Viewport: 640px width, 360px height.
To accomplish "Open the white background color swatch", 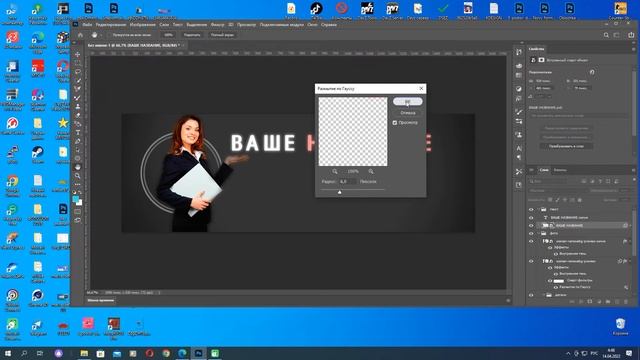I will pyautogui.click(x=80, y=202).
